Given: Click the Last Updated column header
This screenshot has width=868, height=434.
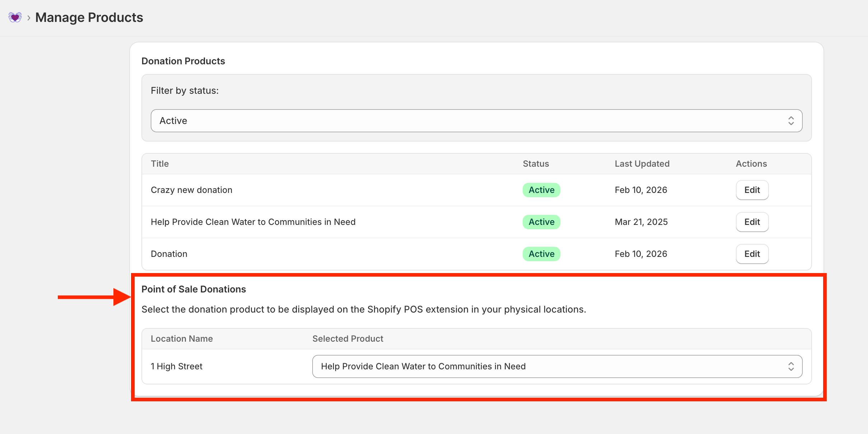Looking at the screenshot, I should point(642,164).
